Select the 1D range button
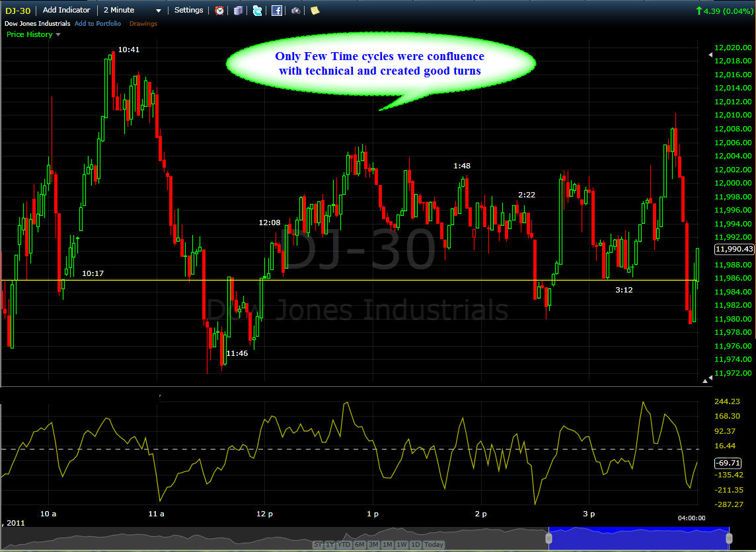 (x=415, y=544)
